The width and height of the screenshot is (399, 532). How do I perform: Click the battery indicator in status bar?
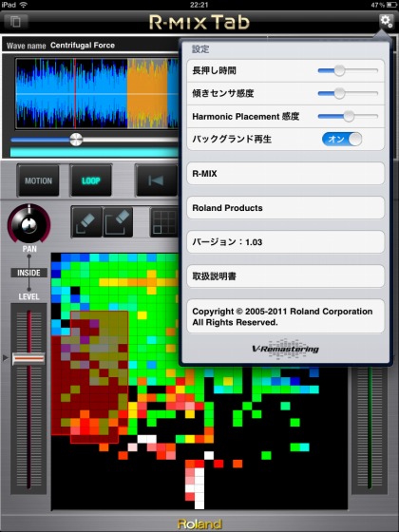(x=390, y=5)
